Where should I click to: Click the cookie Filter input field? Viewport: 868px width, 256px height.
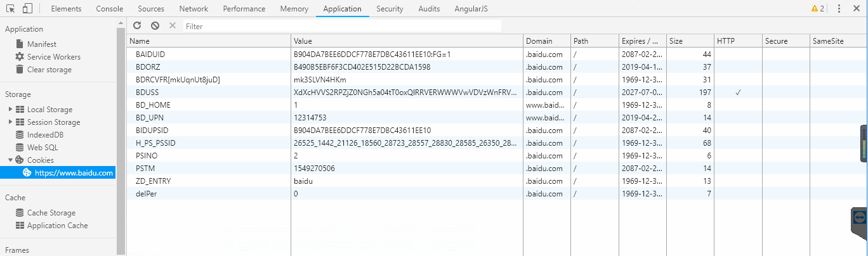click(x=341, y=27)
